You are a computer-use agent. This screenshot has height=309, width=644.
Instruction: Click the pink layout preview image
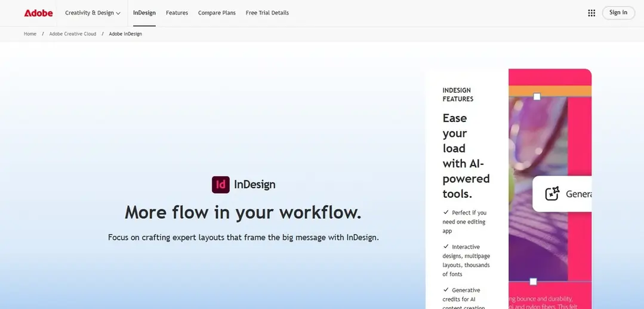550,189
